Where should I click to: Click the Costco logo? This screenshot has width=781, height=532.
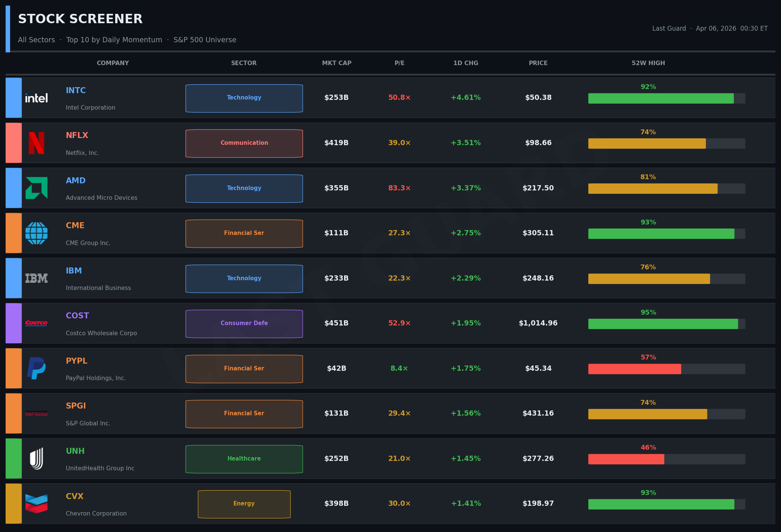pyautogui.click(x=36, y=323)
